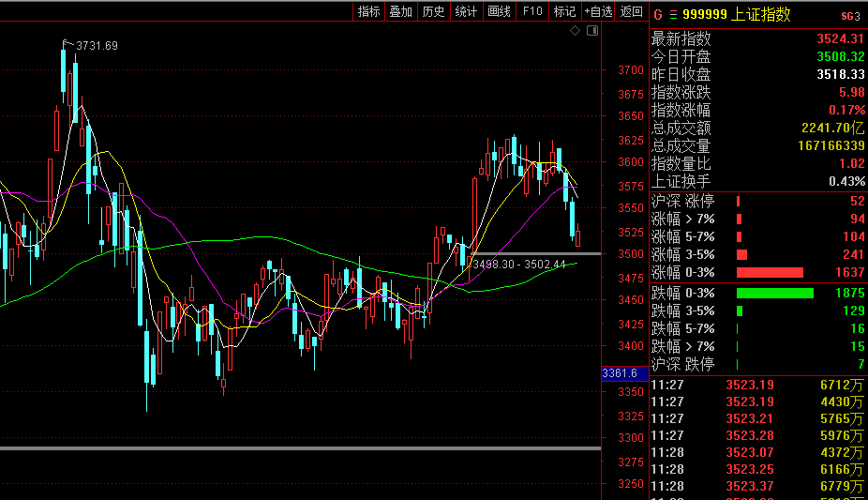Click the red G icon beside 999999
Viewport: 868px width, 500px height.
[x=657, y=14]
